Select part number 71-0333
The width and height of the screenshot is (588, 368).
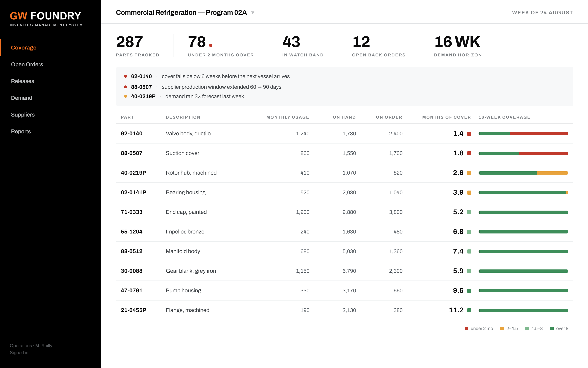pos(131,212)
